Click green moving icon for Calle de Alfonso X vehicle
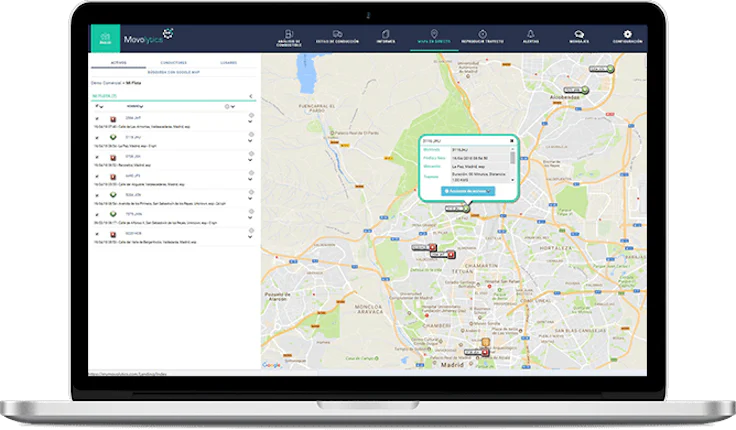736x430 pixels. point(113,214)
